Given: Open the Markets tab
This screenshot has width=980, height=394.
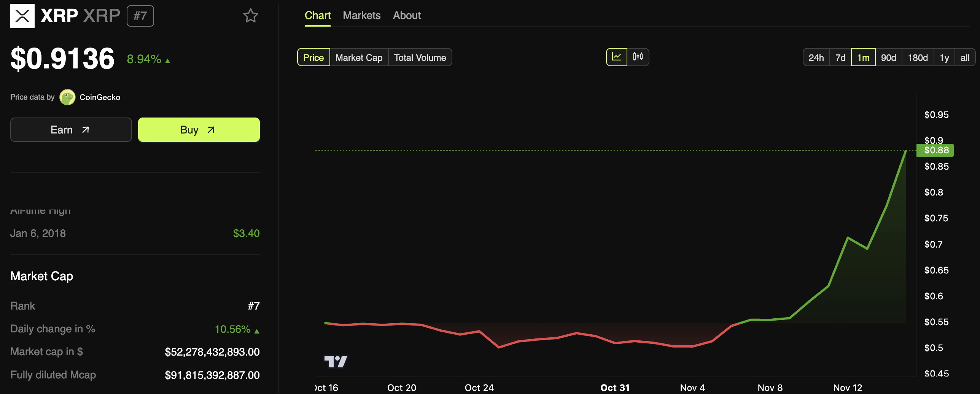Looking at the screenshot, I should [362, 15].
